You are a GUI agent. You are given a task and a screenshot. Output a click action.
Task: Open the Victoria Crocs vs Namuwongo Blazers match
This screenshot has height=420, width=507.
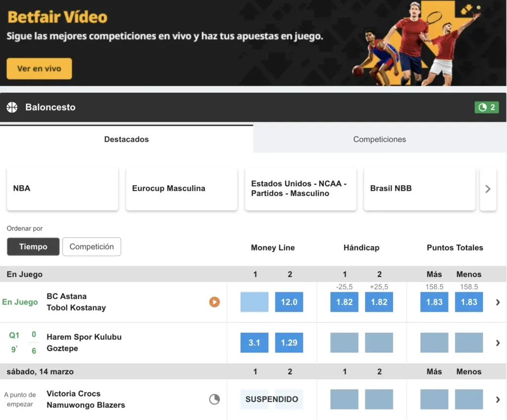point(86,399)
